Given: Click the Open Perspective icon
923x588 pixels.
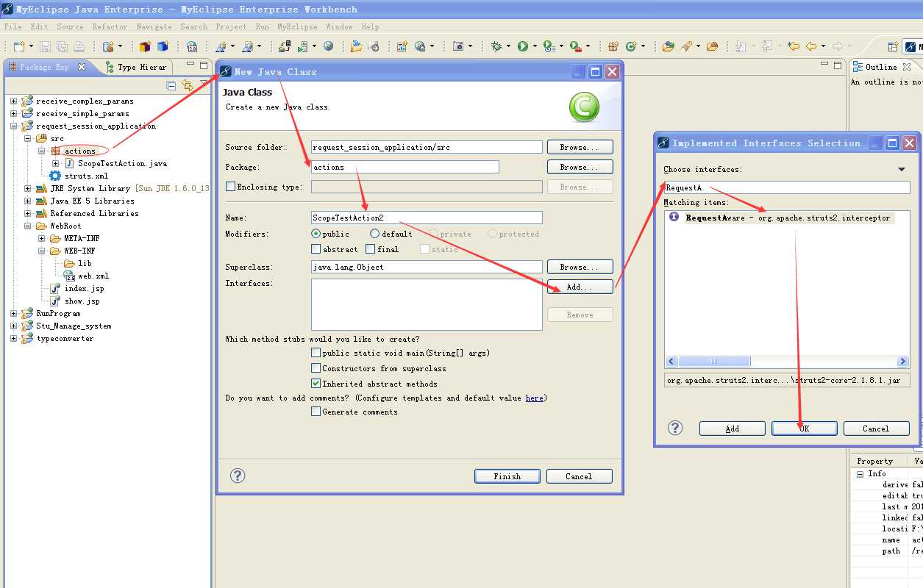Looking at the screenshot, I should point(893,46).
